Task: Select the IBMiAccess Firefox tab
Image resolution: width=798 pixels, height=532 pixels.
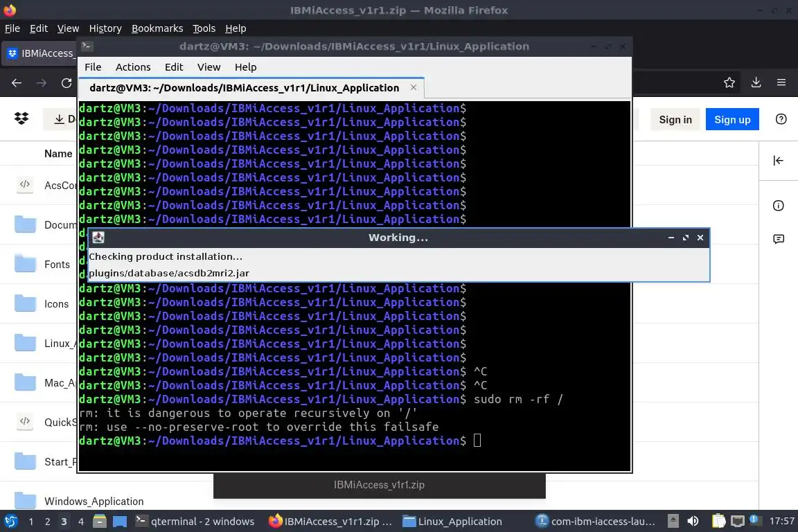Action: pos(40,53)
